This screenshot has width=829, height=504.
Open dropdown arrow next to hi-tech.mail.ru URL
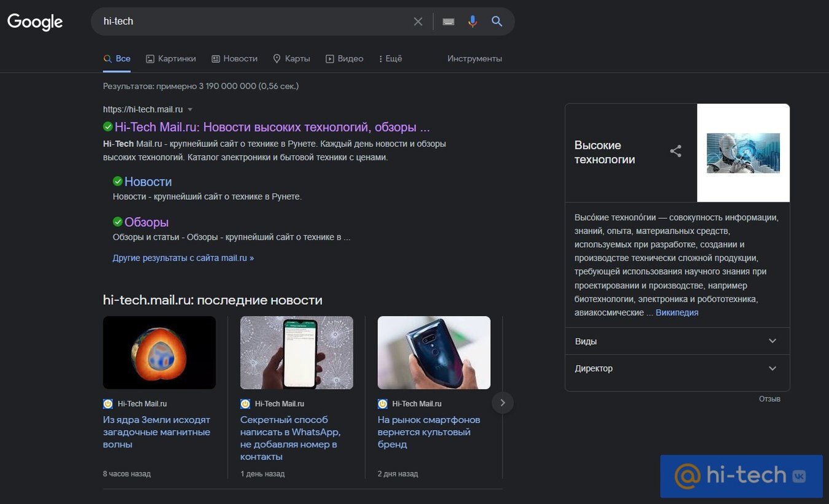[x=190, y=109]
